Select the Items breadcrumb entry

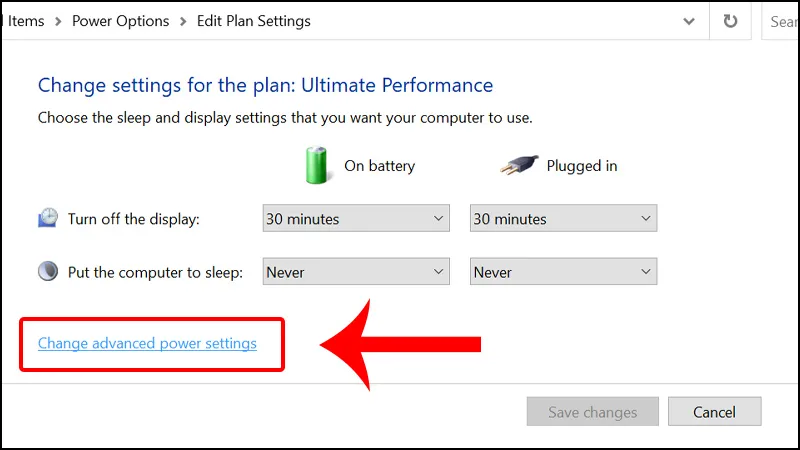26,21
